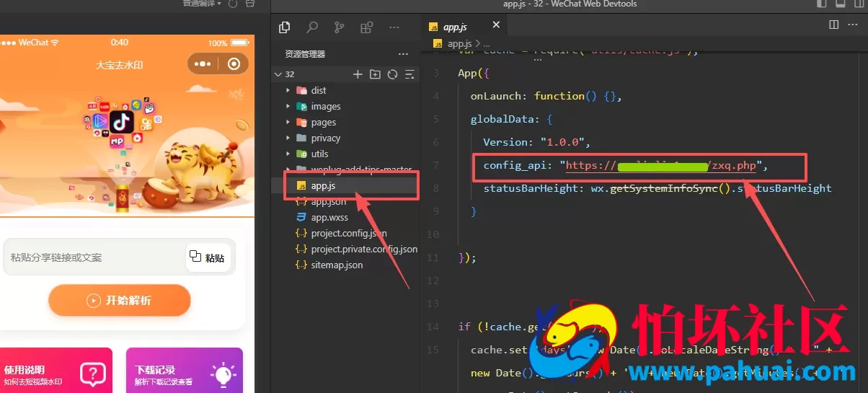Open the Source Control icon
Image resolution: width=868 pixels, height=393 pixels.
(x=340, y=27)
